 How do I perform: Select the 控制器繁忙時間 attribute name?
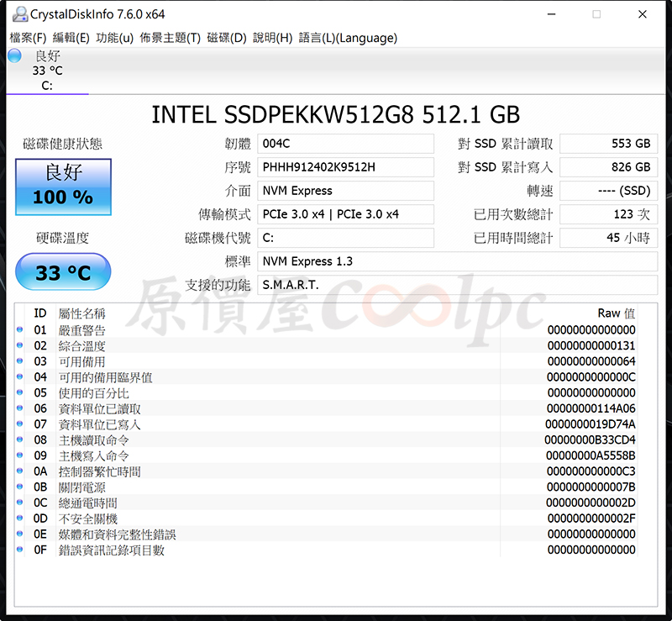tap(99, 471)
